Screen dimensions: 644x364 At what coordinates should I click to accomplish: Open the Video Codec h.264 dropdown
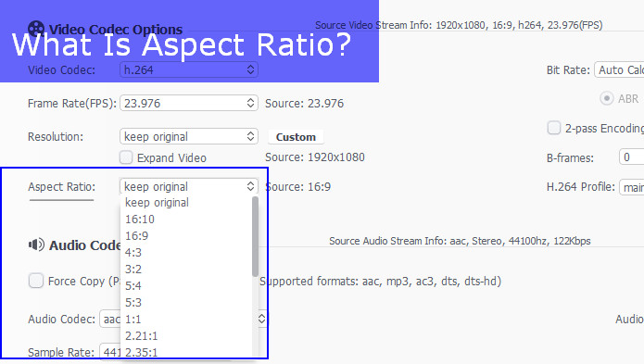(189, 69)
